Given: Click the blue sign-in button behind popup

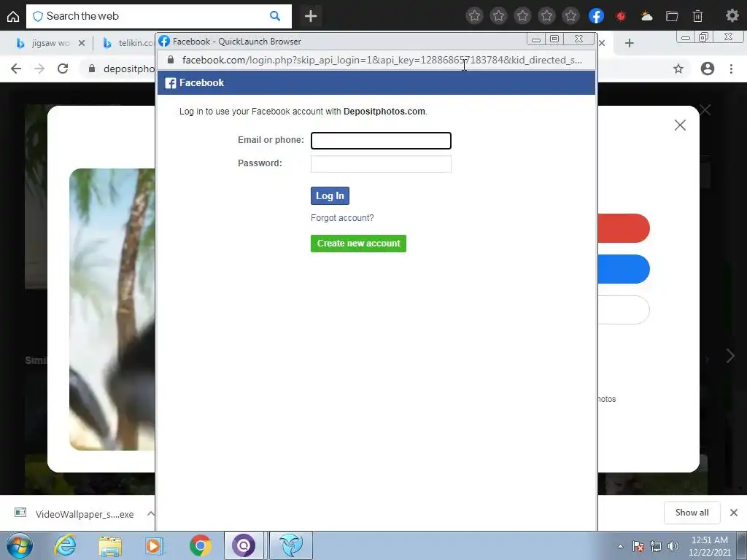Looking at the screenshot, I should click(624, 269).
